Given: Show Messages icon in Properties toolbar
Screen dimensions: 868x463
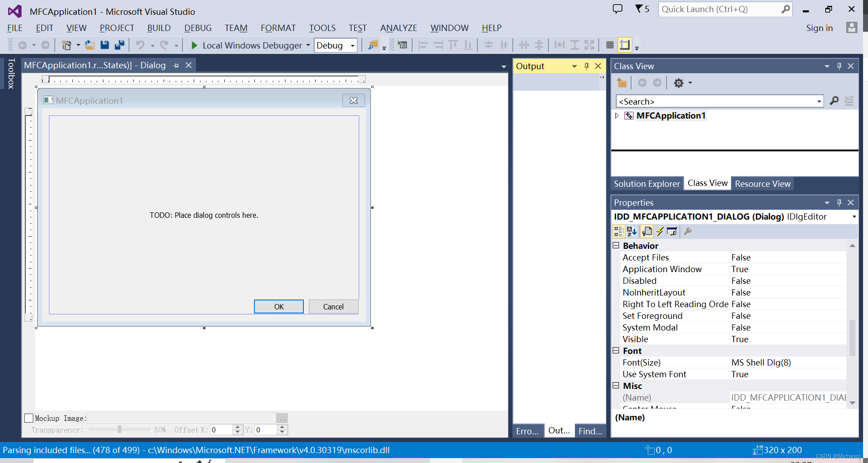Looking at the screenshot, I should 672,231.
